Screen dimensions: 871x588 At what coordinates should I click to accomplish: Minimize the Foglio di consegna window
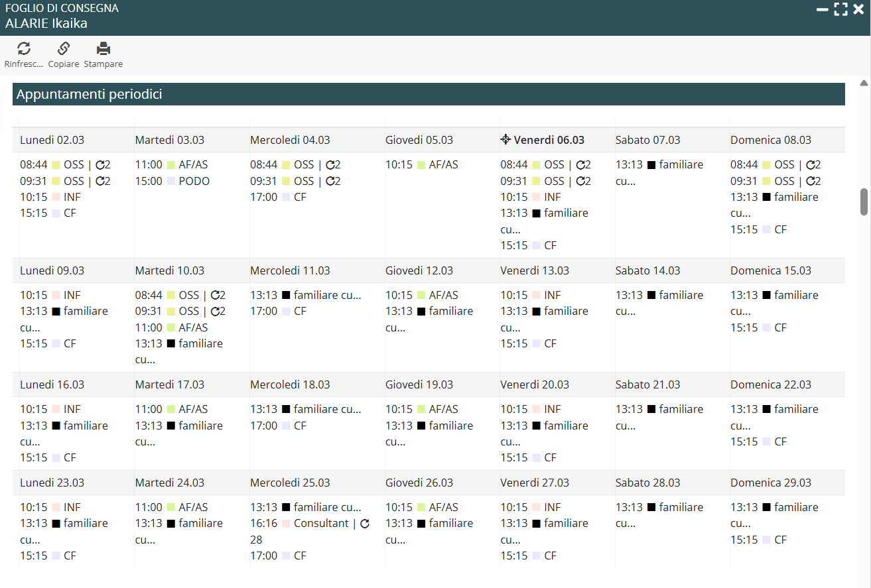click(x=822, y=9)
